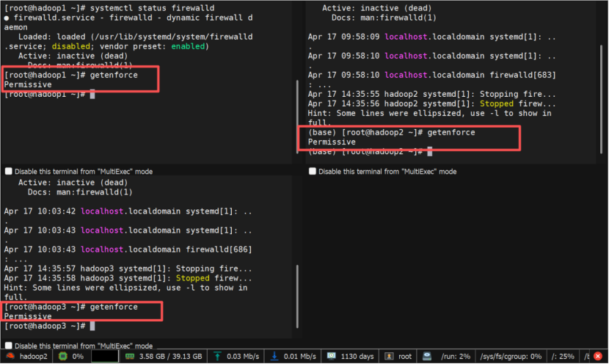Click the 'getenforce' command in hadoop2 terminal
Image resolution: width=609 pixels, height=364 pixels.
click(x=451, y=133)
